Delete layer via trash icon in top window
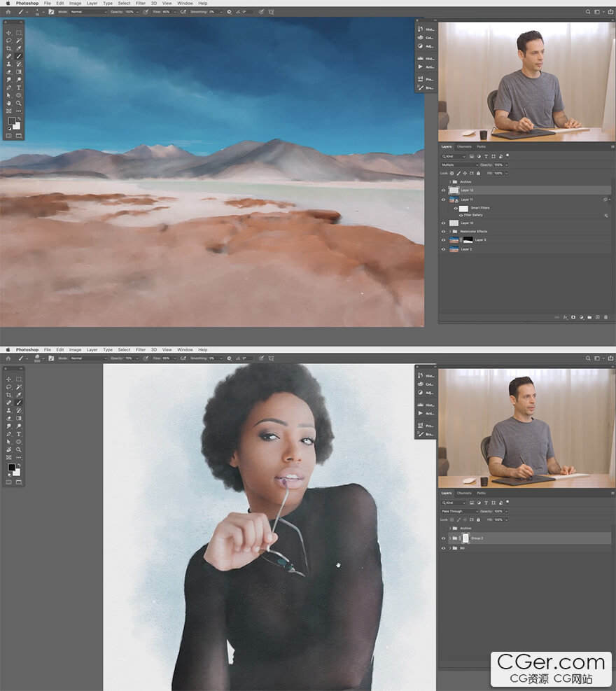The width and height of the screenshot is (616, 691). (606, 317)
